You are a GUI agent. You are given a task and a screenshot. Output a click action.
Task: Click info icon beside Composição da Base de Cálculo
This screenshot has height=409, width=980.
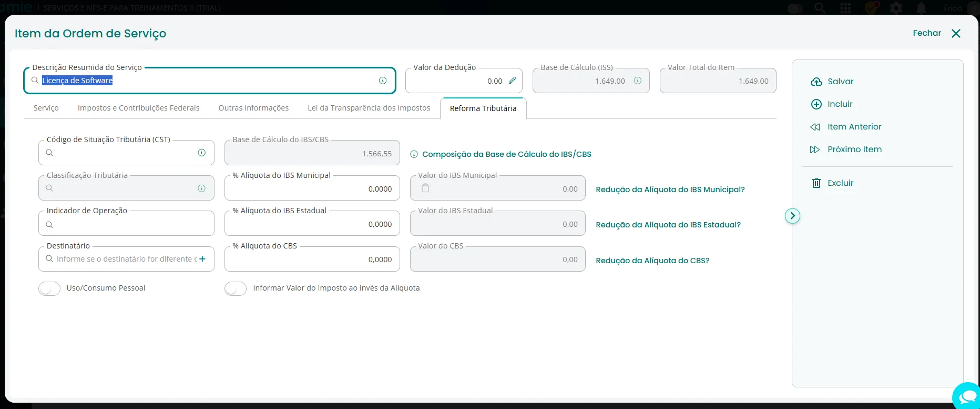pyautogui.click(x=414, y=154)
